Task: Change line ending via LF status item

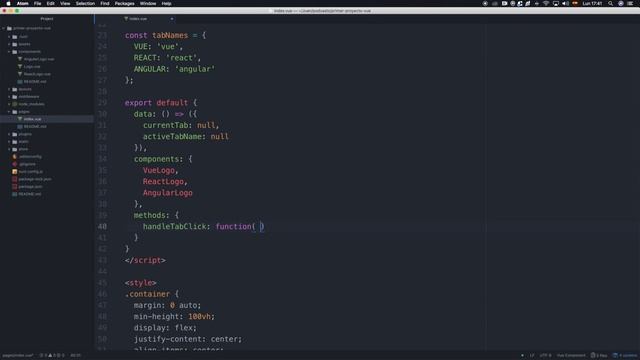Action: coord(532,356)
